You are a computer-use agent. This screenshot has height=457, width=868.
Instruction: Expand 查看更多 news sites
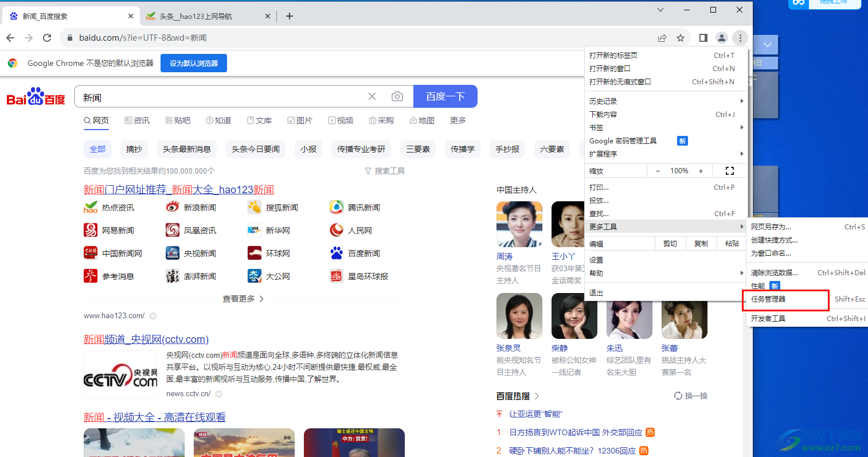tap(243, 299)
